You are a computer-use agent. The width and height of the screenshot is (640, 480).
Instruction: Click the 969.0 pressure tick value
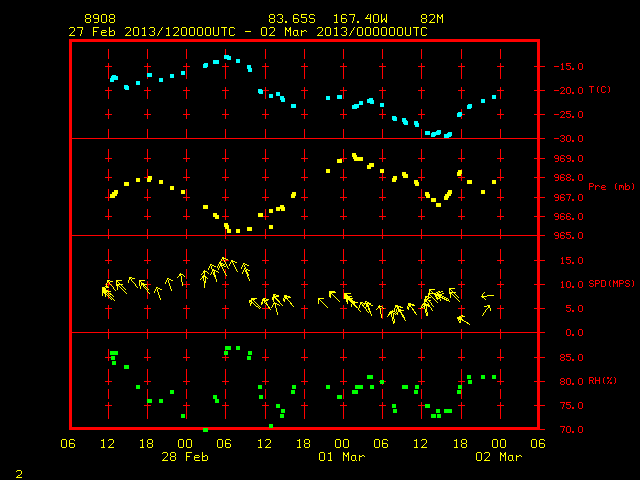pyautogui.click(x=569, y=158)
